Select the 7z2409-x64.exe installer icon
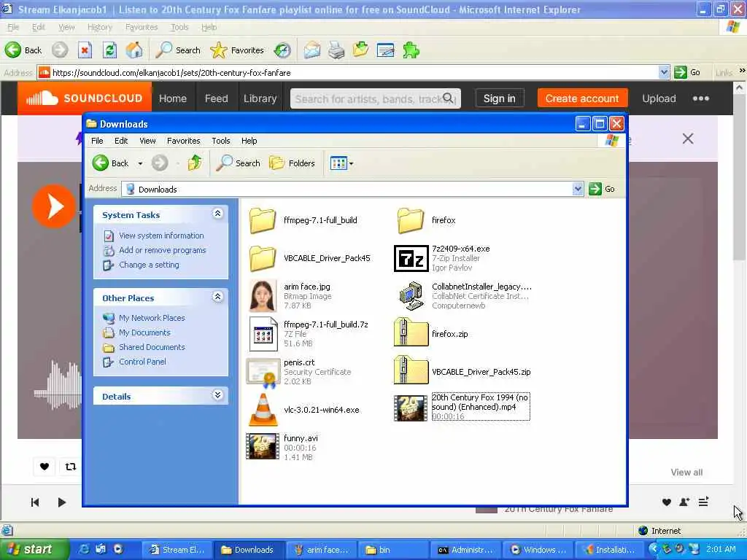The image size is (747, 560). tap(411, 258)
